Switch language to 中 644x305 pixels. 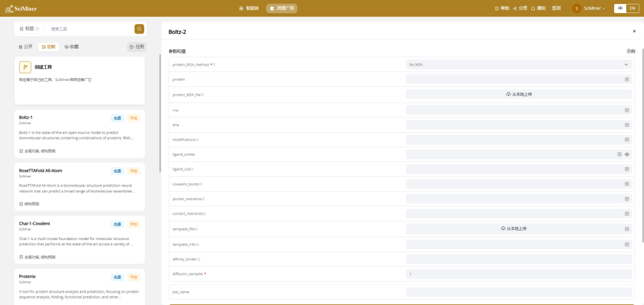pos(620,8)
